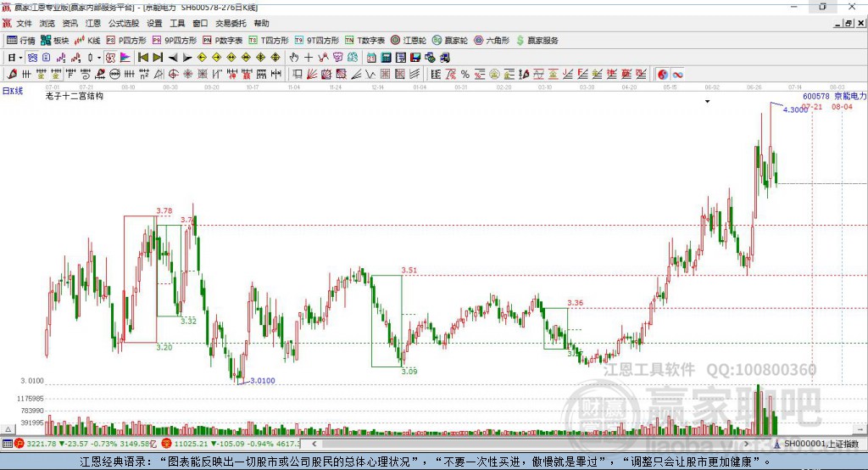Click the percent % retracement tool
Image resolution: width=868 pixels, height=470 pixels.
(x=465, y=75)
